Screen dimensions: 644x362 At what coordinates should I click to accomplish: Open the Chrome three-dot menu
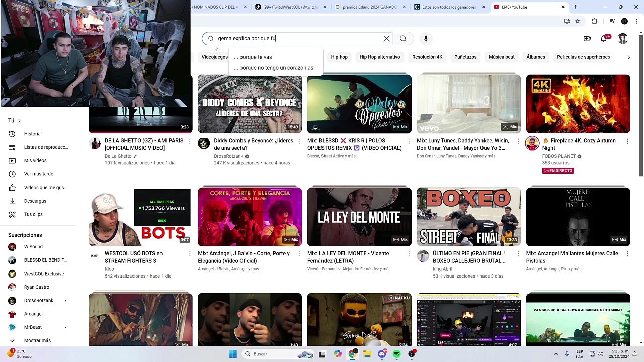coord(636,21)
